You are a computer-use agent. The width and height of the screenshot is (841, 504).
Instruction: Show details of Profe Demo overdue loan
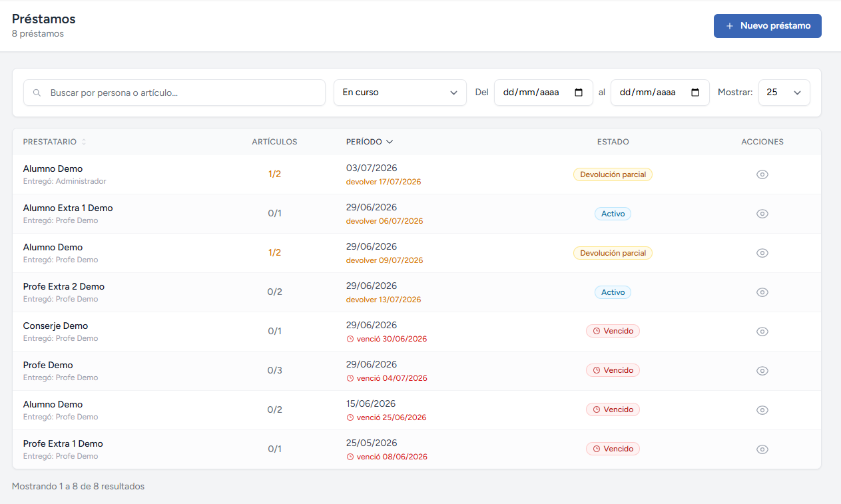tap(762, 371)
